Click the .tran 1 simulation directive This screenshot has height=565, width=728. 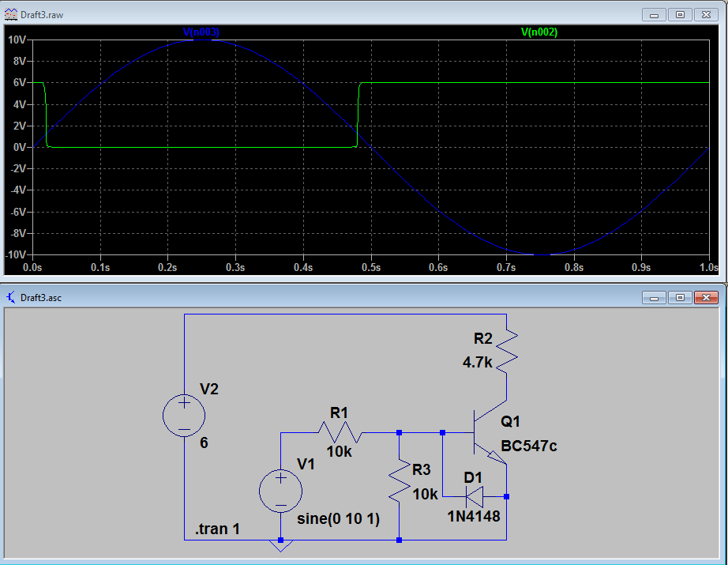point(217,529)
